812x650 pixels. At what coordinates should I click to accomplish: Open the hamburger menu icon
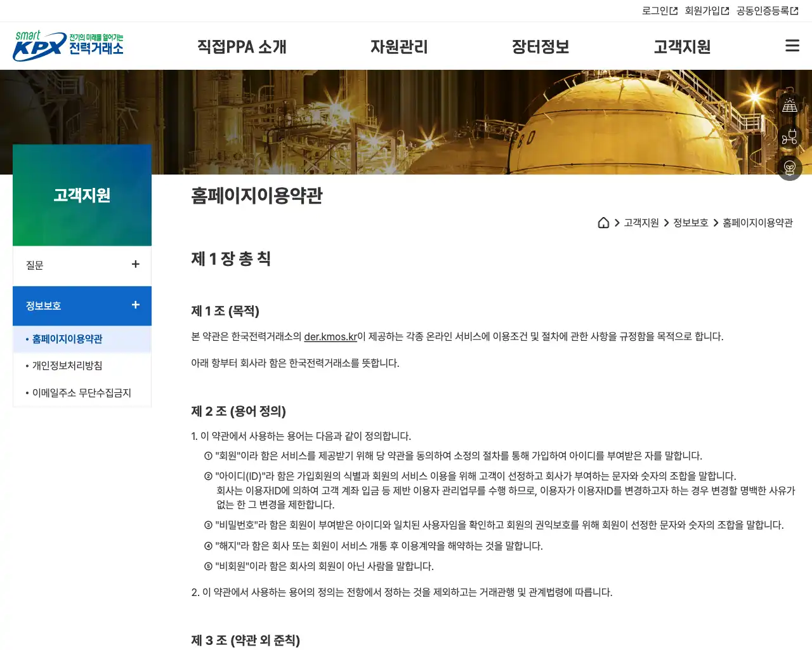pyautogui.click(x=792, y=45)
